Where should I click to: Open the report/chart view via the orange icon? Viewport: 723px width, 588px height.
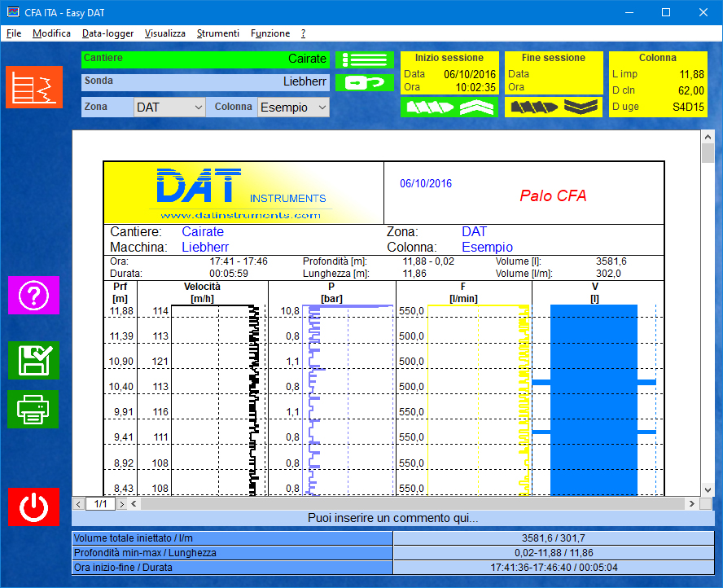click(33, 86)
